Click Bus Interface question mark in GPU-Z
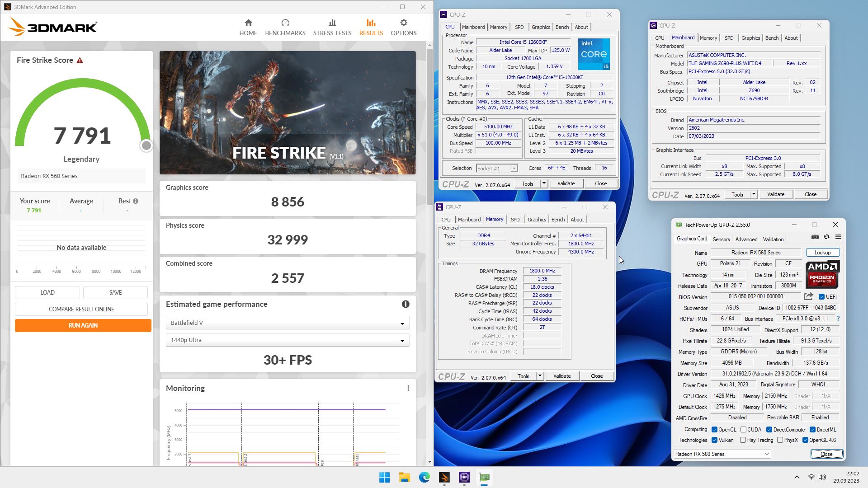 838,319
